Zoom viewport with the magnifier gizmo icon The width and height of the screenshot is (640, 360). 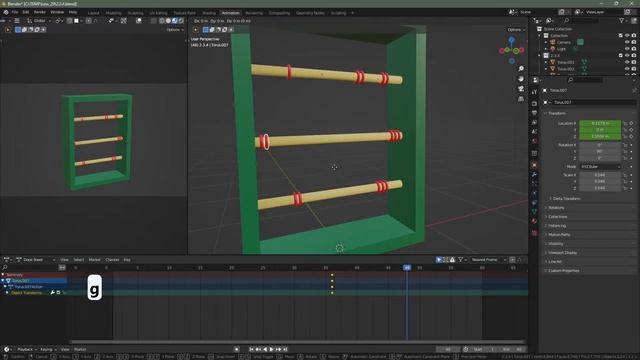pyautogui.click(x=521, y=69)
